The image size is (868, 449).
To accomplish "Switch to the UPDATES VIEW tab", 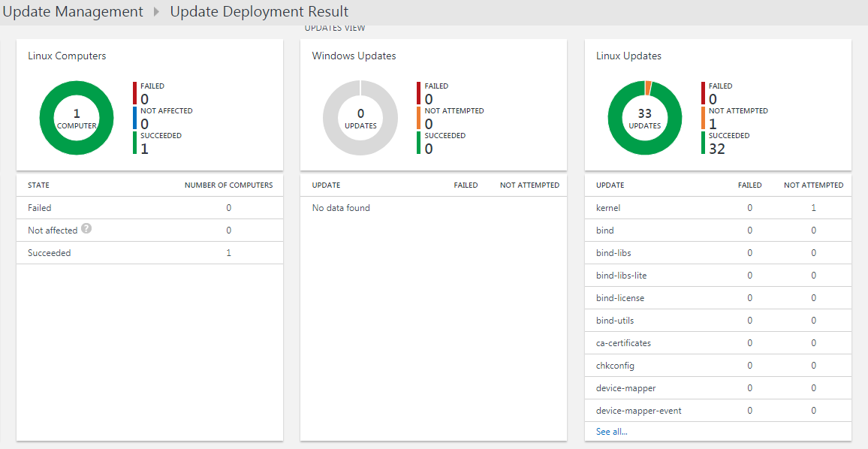I will tap(334, 27).
